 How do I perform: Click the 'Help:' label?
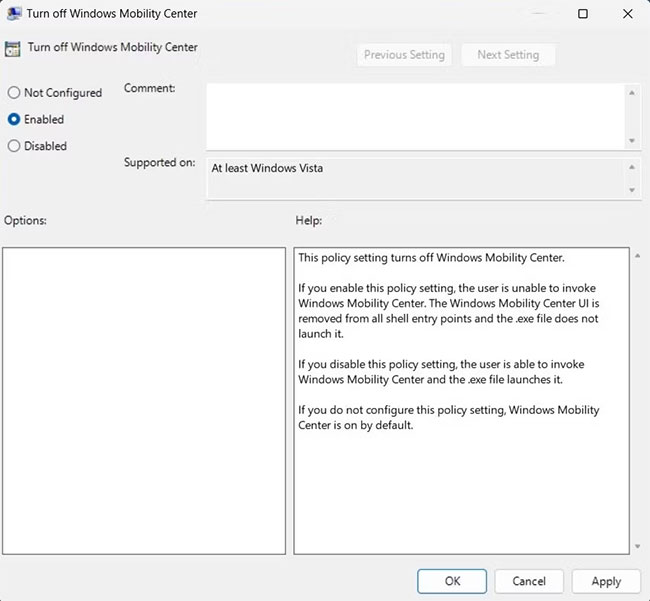click(x=309, y=221)
